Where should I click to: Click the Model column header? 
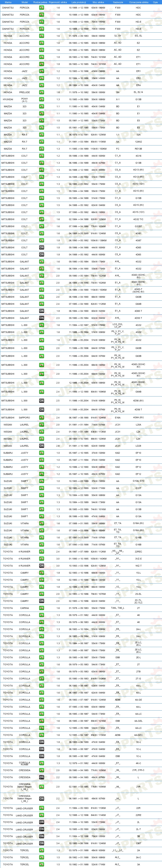[x=25, y=2]
